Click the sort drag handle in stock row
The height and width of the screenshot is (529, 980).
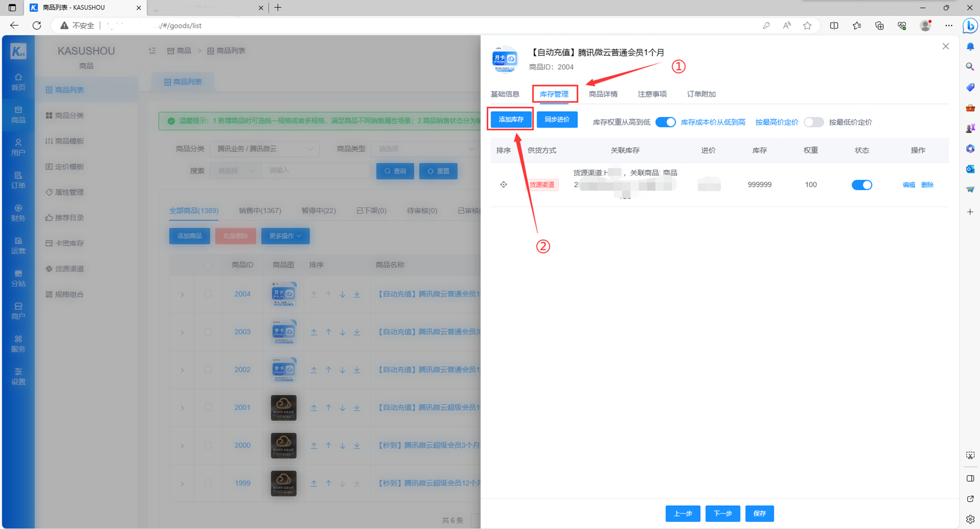coord(503,185)
